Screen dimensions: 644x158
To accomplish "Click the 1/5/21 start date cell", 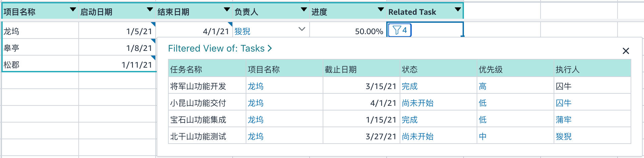I will 117,30.
